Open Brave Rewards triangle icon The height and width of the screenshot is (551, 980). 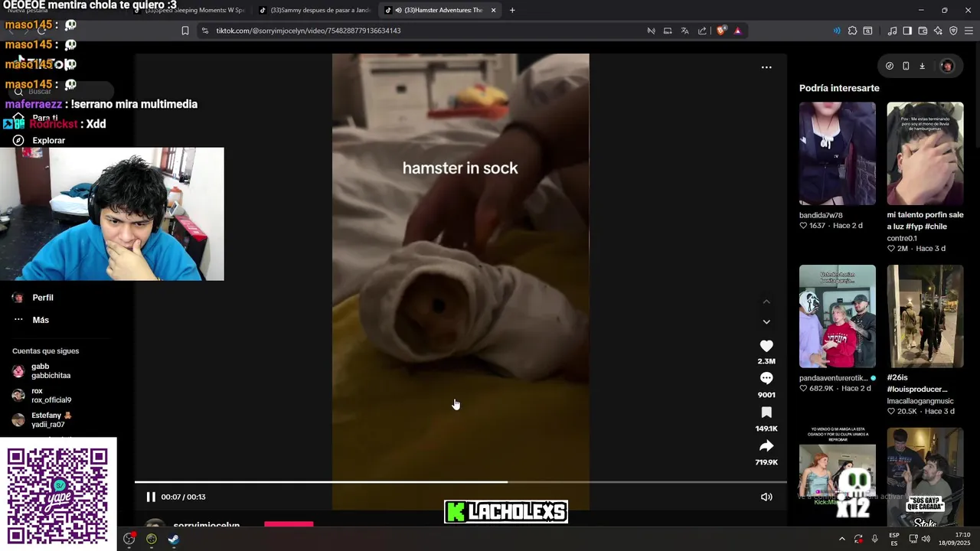pos(737,31)
